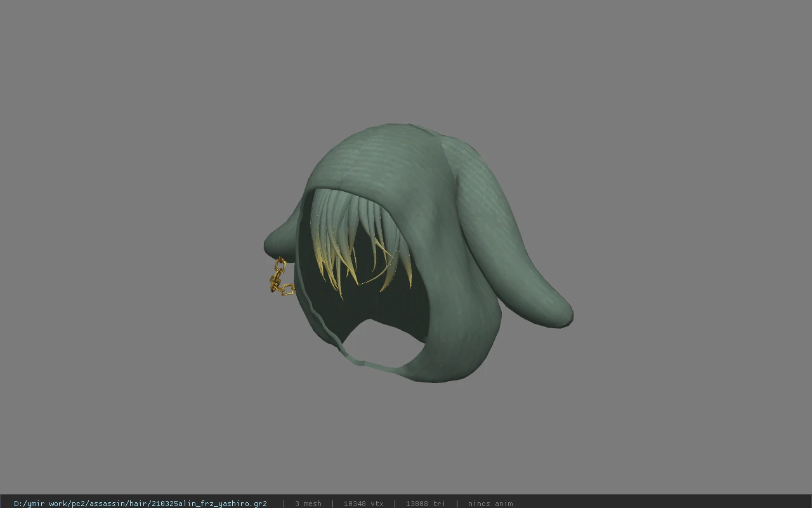The image size is (812, 508).
Task: Click the '13808 tri' triangle count
Action: tap(425, 504)
